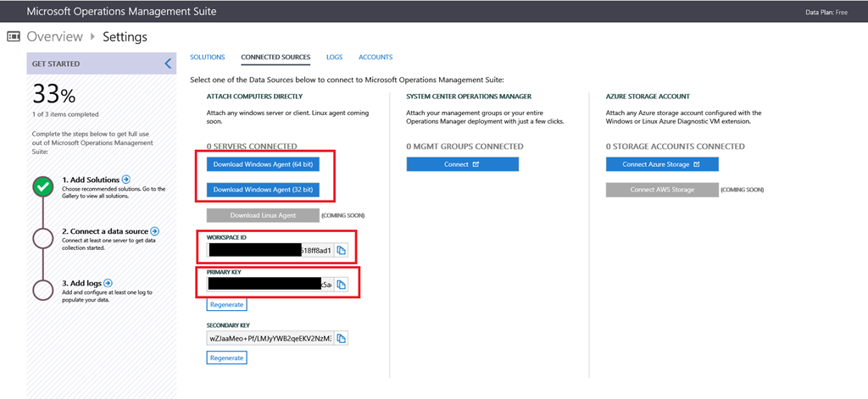Switch to the Logs tab

[334, 58]
